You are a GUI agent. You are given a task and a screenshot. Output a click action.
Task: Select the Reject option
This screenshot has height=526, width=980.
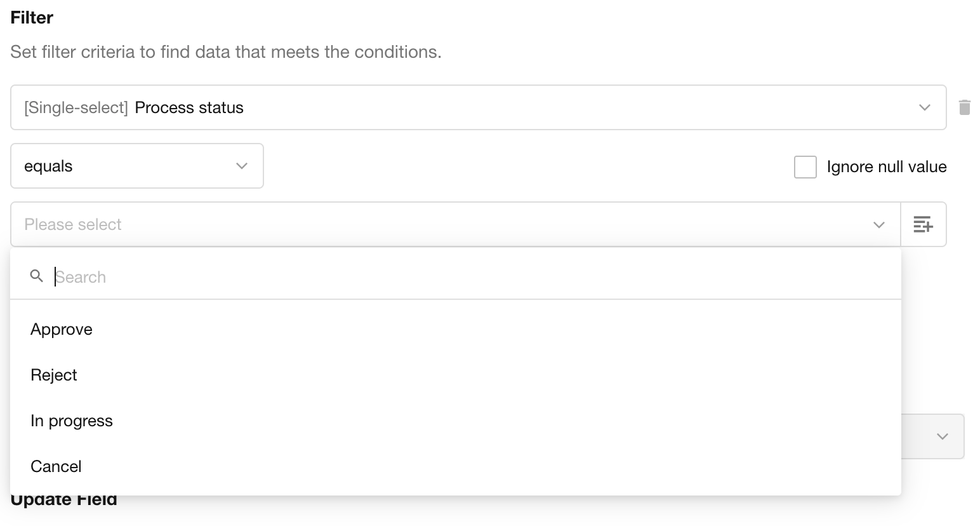(x=54, y=375)
